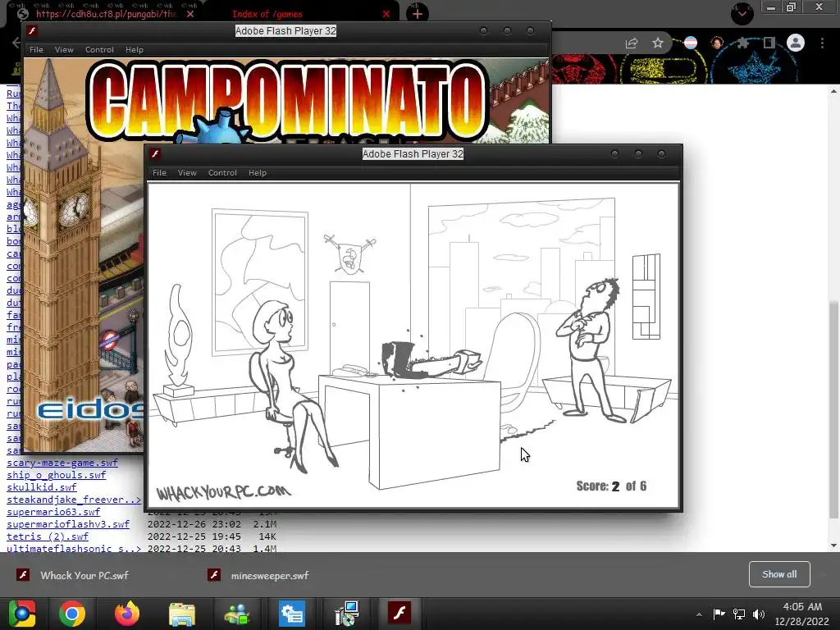Open Control menu in front Flash Player window
The height and width of the screenshot is (630, 840).
[x=222, y=172]
